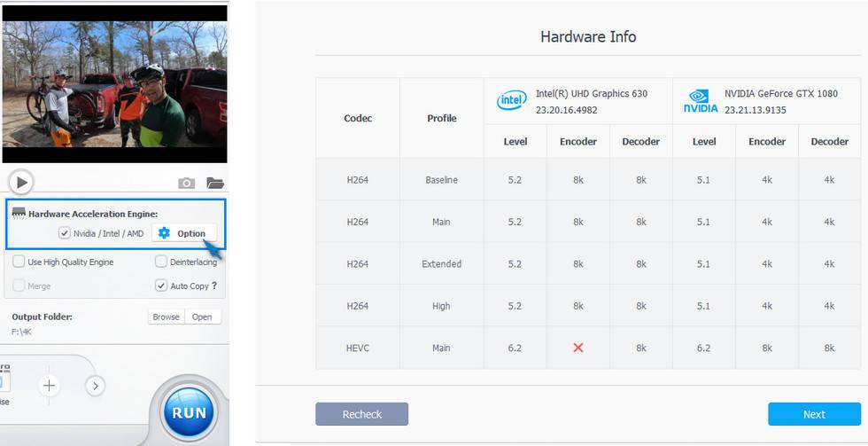Click the gear icon in Option button

tap(165, 233)
